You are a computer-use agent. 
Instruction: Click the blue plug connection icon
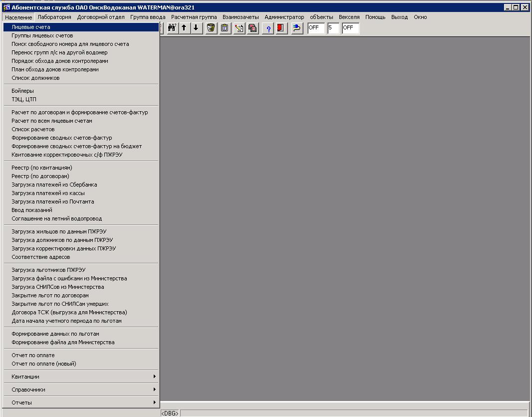(x=296, y=28)
